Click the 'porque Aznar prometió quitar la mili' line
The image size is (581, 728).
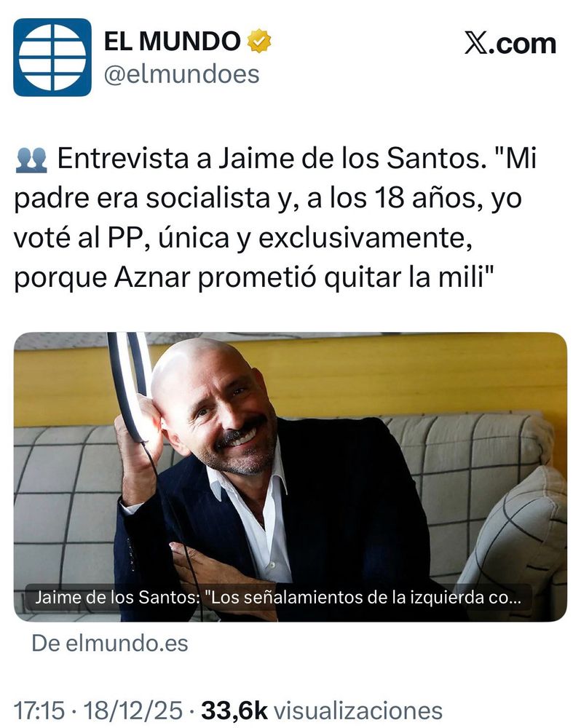pyautogui.click(x=253, y=279)
